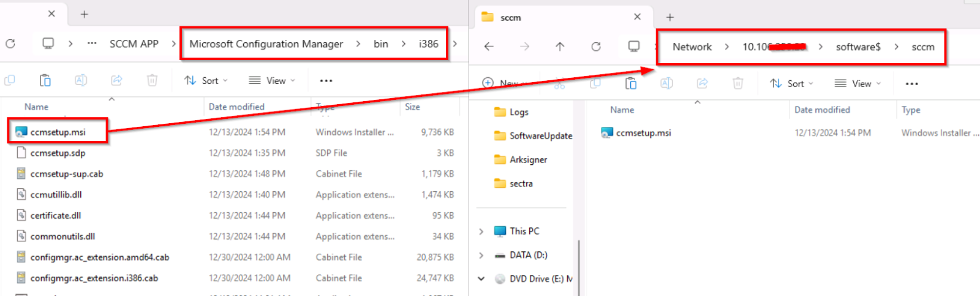980x296 pixels.
Task: Expand chevron after Network breadcrumb
Action: [727, 47]
